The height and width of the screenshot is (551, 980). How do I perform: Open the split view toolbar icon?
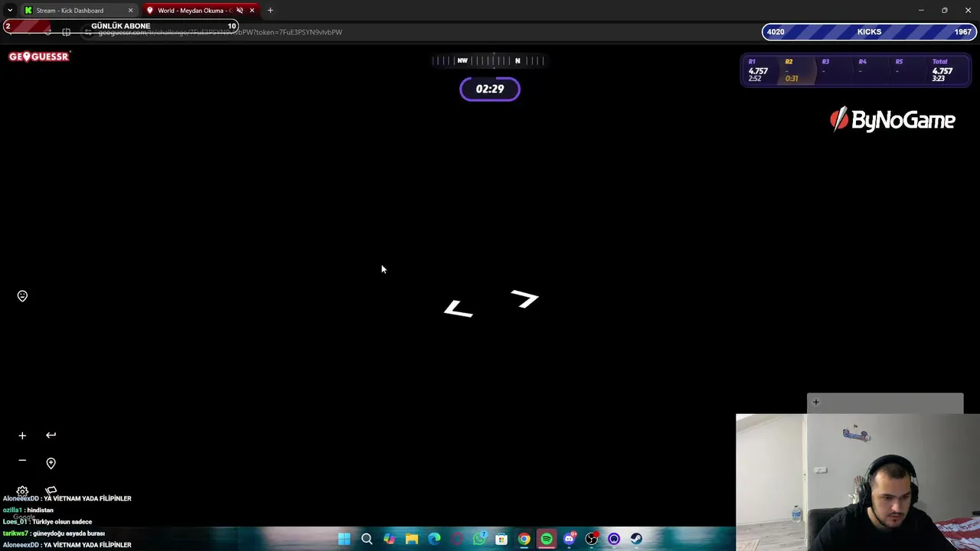point(67,32)
